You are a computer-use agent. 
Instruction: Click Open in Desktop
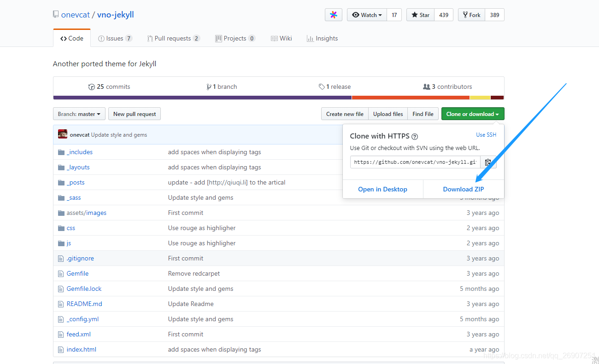pyautogui.click(x=383, y=189)
